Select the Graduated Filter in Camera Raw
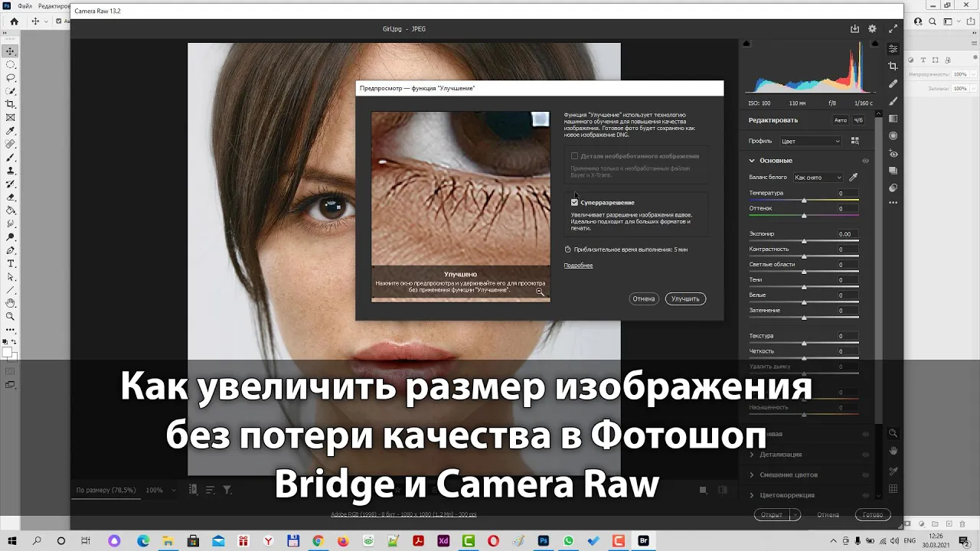This screenshot has height=551, width=980. click(893, 119)
